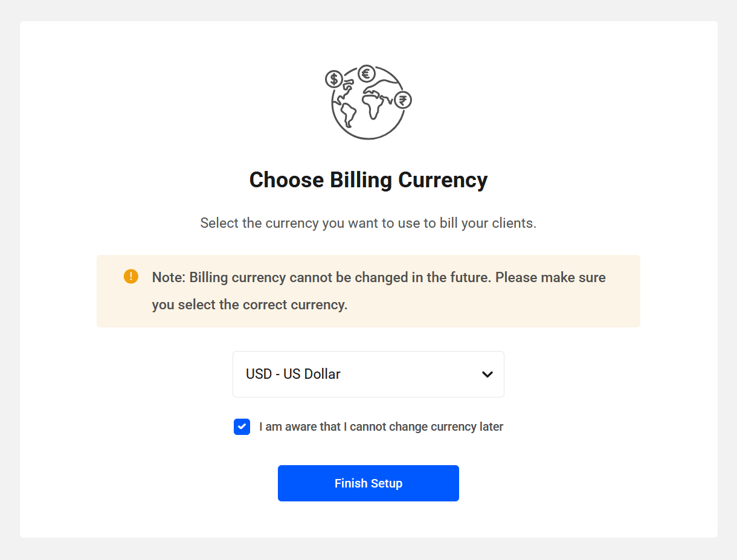Screen dimensions: 737x560
Task: Click the white checkmark inside blue box
Action: pos(242,426)
